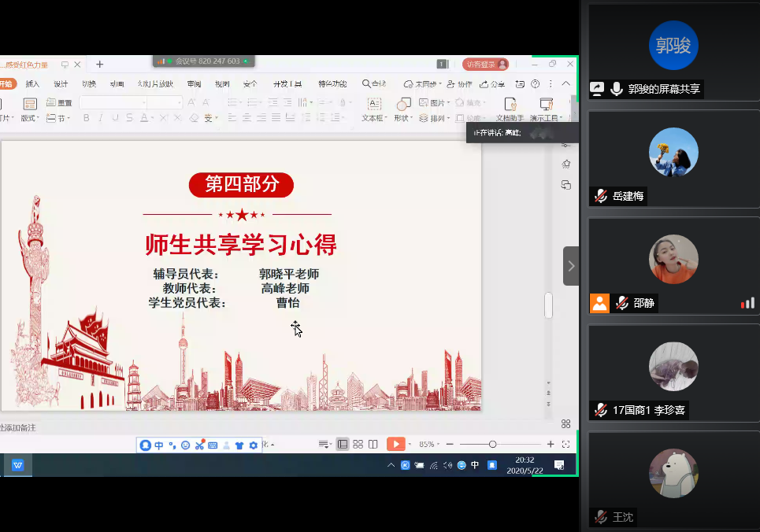The height and width of the screenshot is (532, 760).
Task: Switch to reading view in status bar
Action: pos(373,445)
